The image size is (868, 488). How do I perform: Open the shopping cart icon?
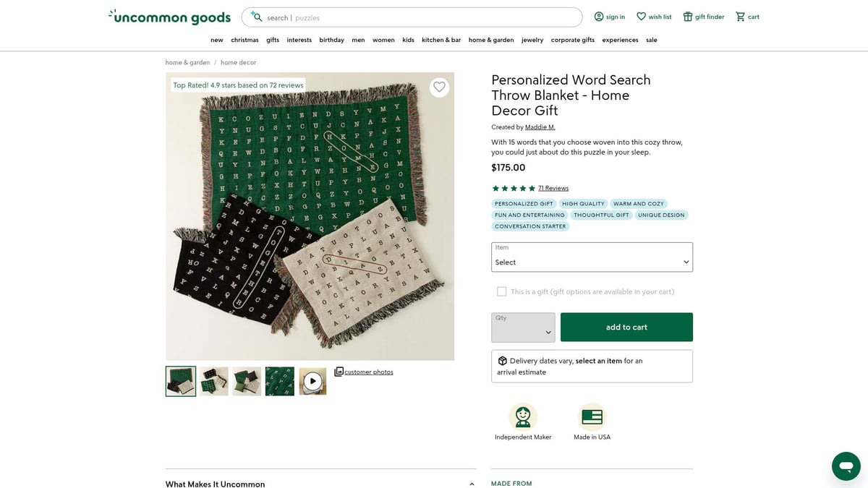pos(740,17)
